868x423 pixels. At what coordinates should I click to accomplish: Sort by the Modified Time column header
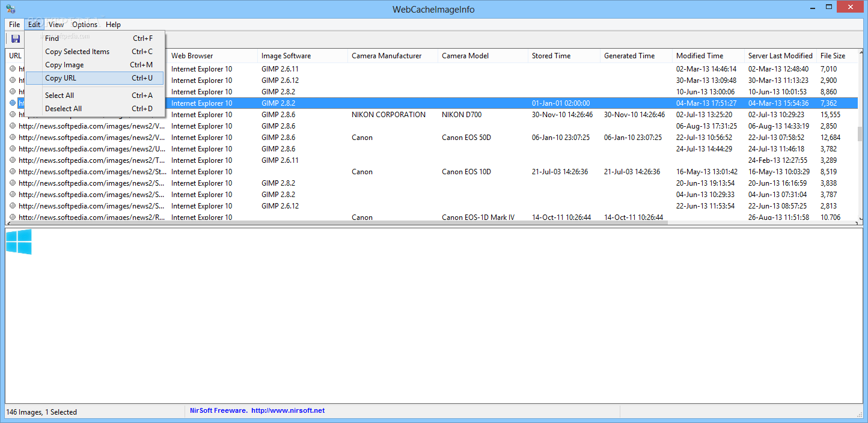(x=708, y=56)
